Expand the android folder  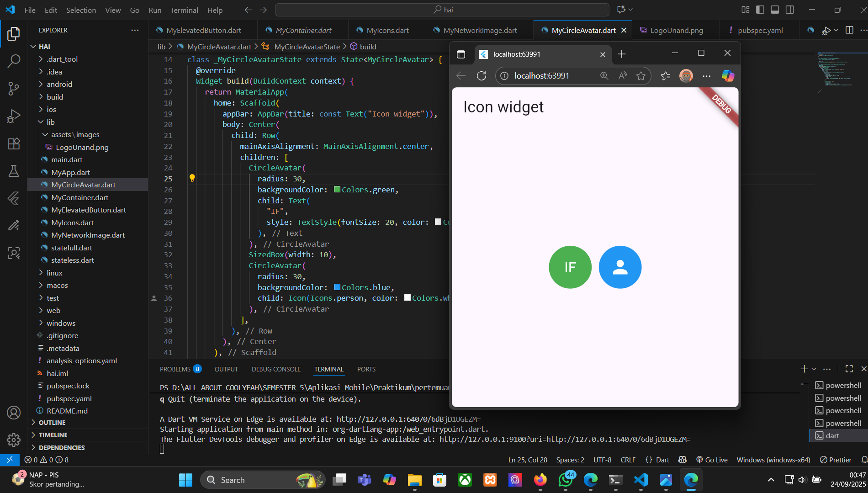coord(59,84)
